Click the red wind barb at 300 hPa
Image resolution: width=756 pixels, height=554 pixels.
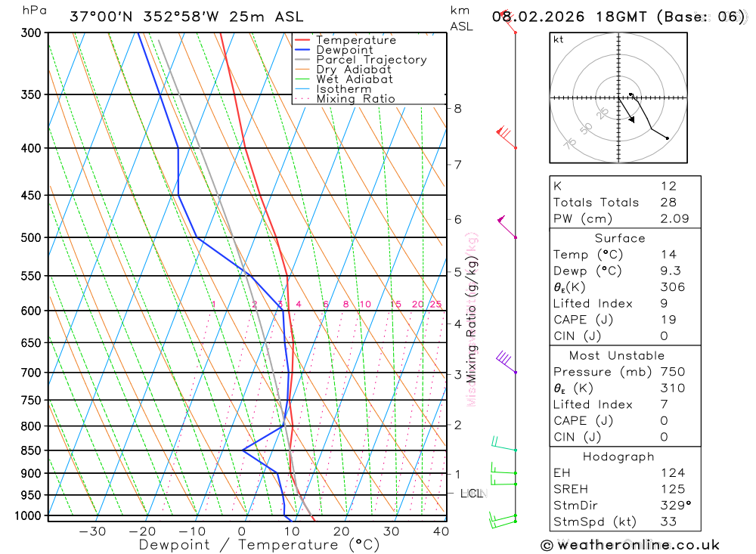[508, 21]
